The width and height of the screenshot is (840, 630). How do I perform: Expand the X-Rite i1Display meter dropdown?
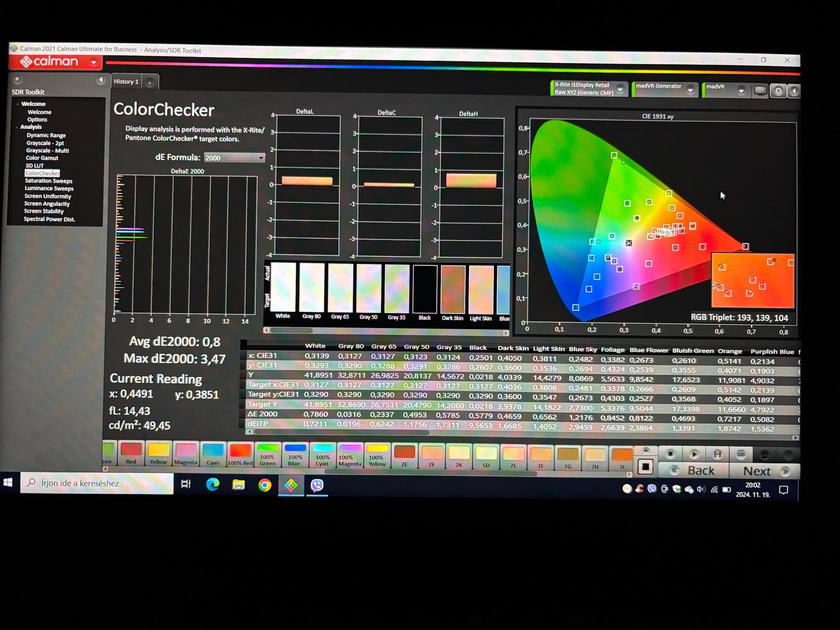point(620,89)
